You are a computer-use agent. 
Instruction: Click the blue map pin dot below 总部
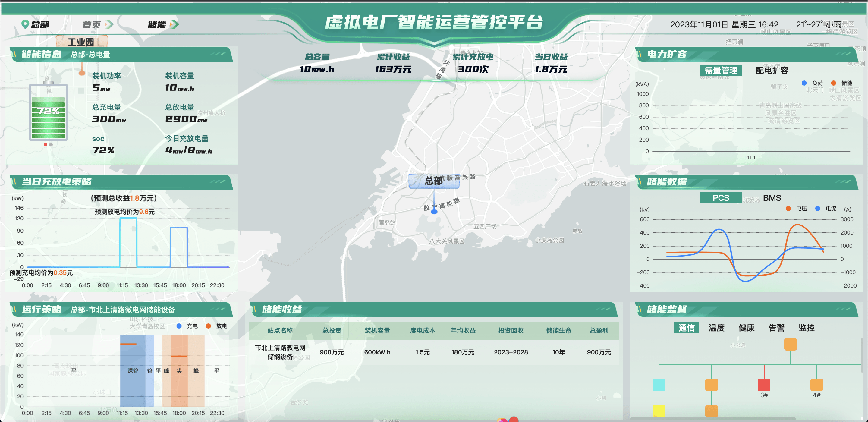click(x=434, y=211)
